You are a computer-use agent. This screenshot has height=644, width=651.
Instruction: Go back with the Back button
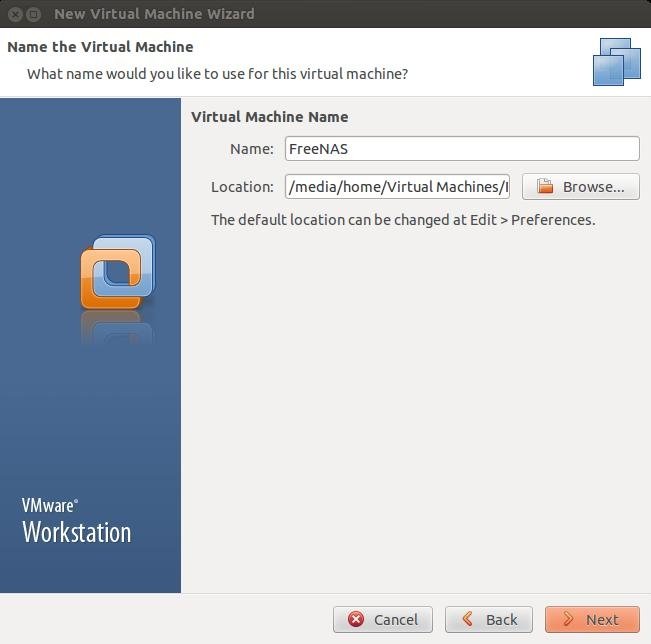[x=489, y=620]
